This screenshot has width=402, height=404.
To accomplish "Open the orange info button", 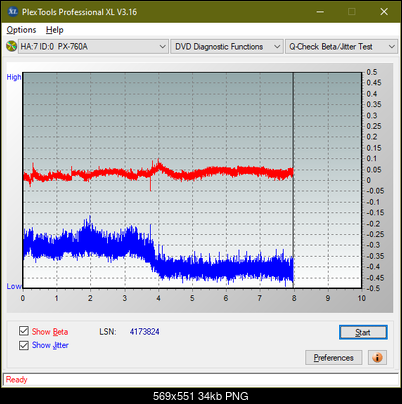I will [x=377, y=358].
